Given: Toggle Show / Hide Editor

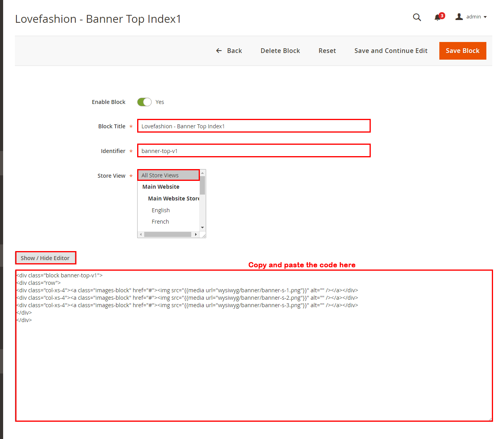Looking at the screenshot, I should pyautogui.click(x=45, y=258).
